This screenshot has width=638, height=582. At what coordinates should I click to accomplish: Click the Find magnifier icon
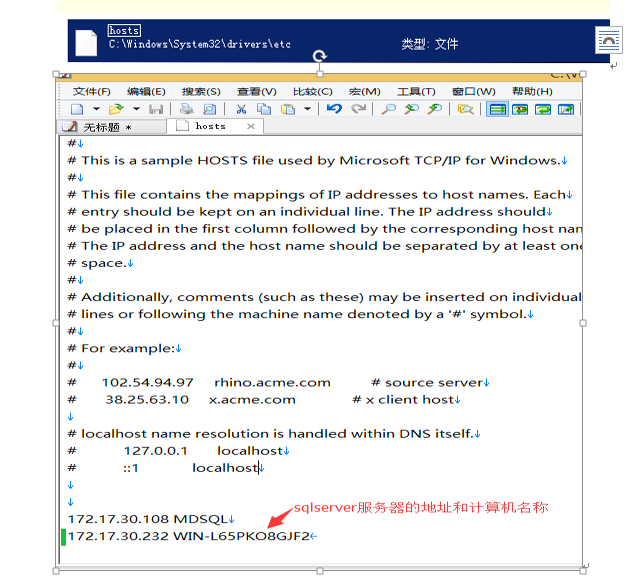click(388, 109)
